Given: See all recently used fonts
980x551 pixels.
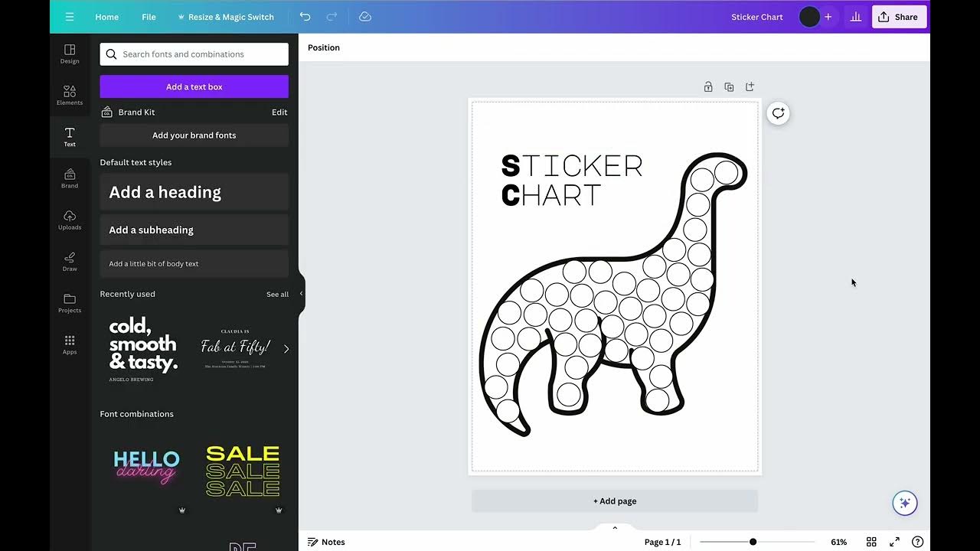Looking at the screenshot, I should [277, 294].
